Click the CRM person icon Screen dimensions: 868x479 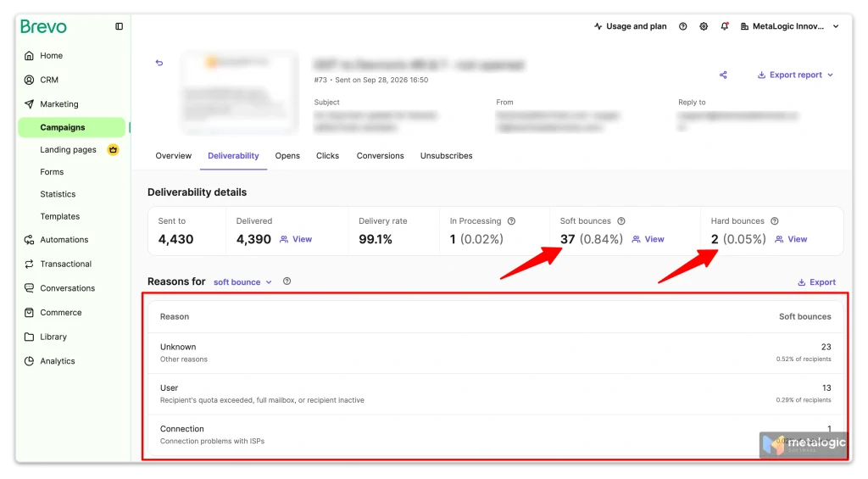click(x=29, y=80)
